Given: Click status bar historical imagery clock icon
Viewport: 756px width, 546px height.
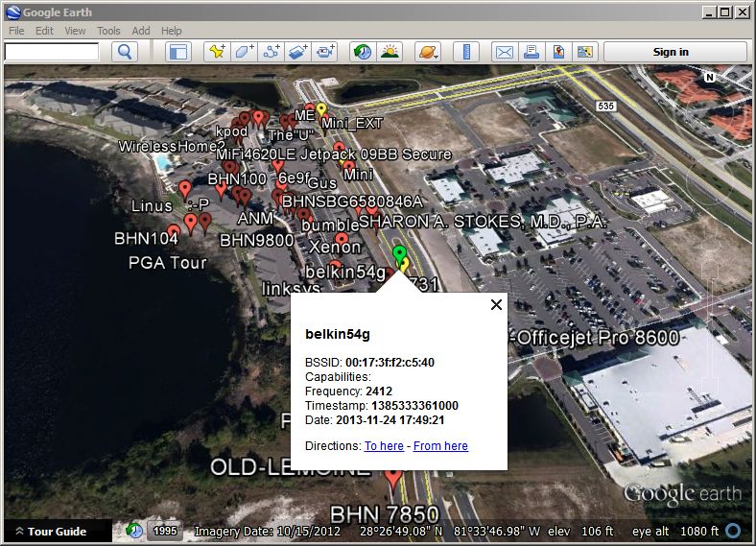Looking at the screenshot, I should [x=134, y=531].
